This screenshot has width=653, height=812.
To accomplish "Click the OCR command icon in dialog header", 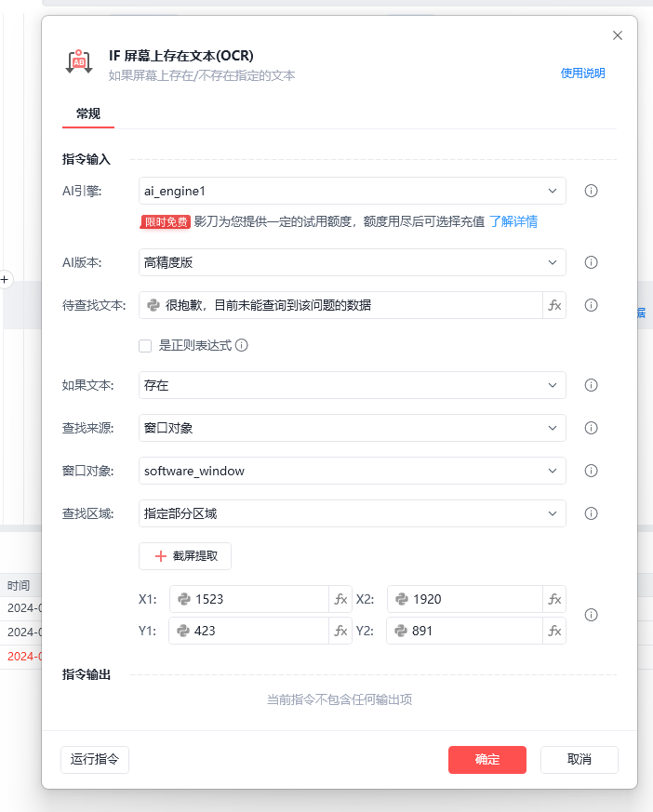I will tap(79, 61).
